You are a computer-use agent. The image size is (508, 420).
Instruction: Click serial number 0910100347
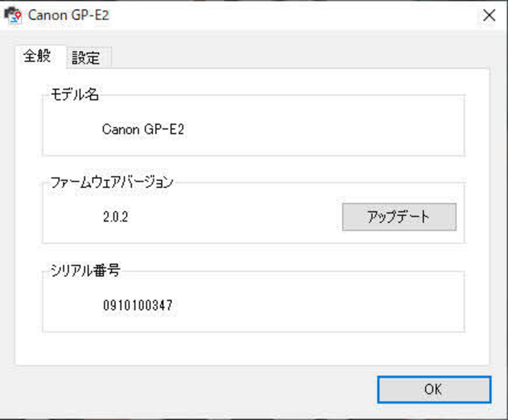tap(138, 305)
